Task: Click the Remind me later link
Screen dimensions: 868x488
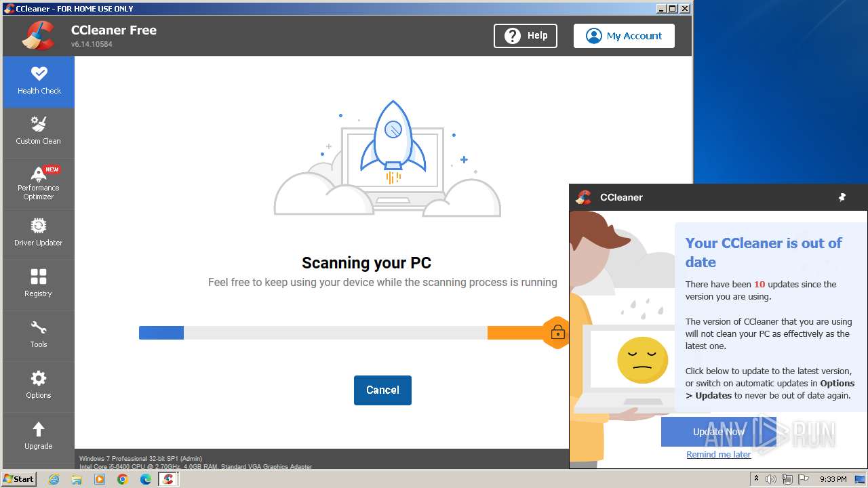Action: pos(718,455)
